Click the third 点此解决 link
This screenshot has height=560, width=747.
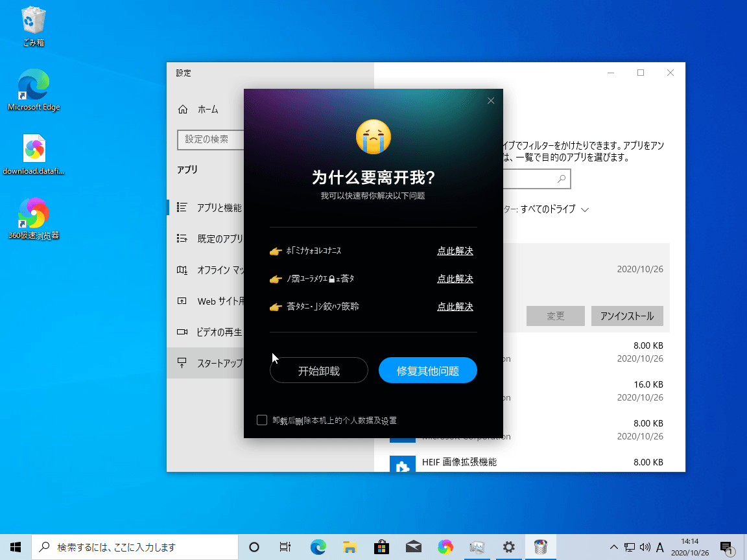point(455,307)
